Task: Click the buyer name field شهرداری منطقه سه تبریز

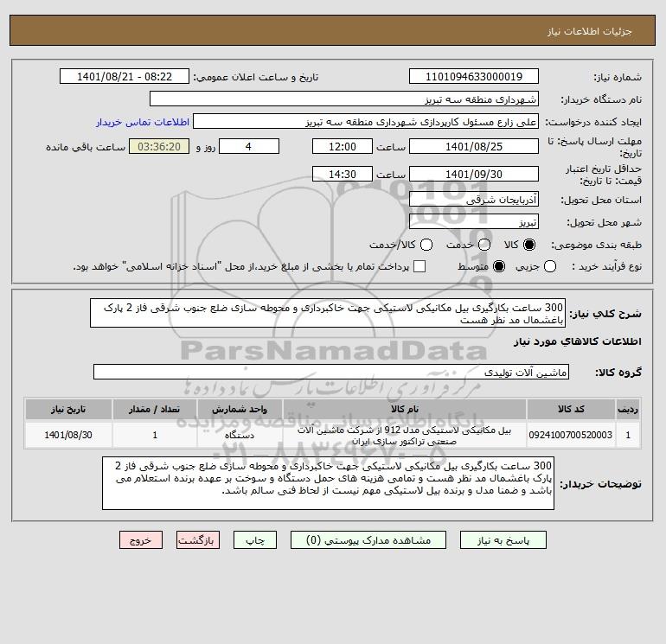Action: (344, 99)
